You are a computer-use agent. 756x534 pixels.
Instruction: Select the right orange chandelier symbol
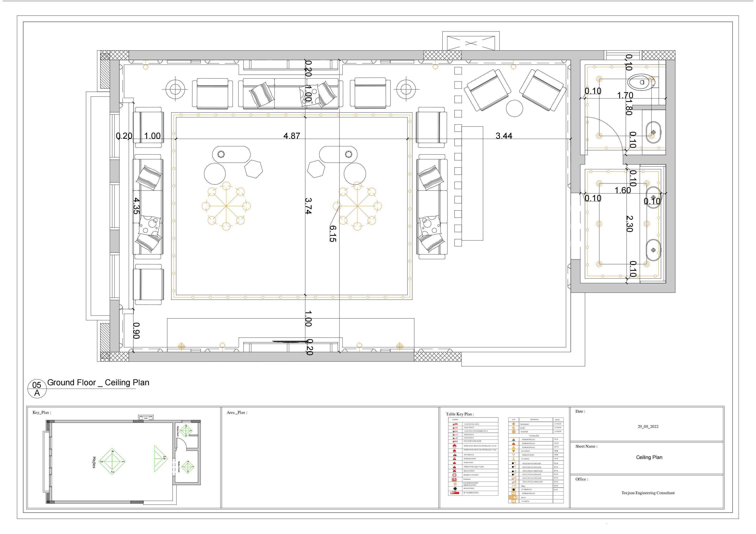358,206
